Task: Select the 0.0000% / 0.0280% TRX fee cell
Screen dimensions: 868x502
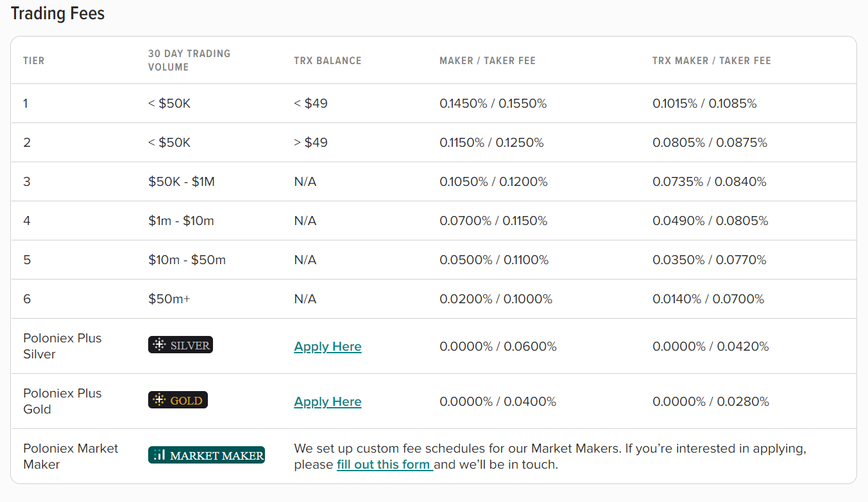Action: click(x=711, y=401)
